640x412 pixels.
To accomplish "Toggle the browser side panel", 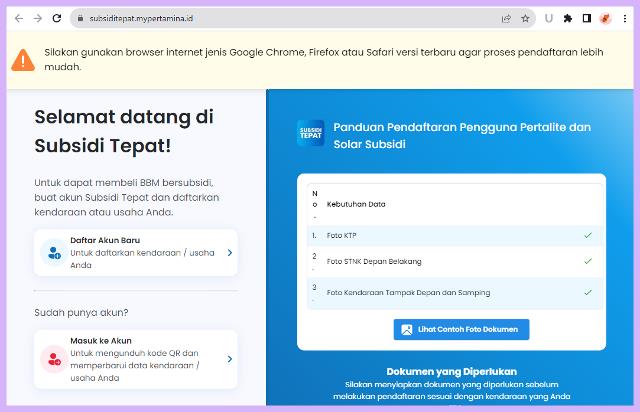I will pyautogui.click(x=587, y=18).
